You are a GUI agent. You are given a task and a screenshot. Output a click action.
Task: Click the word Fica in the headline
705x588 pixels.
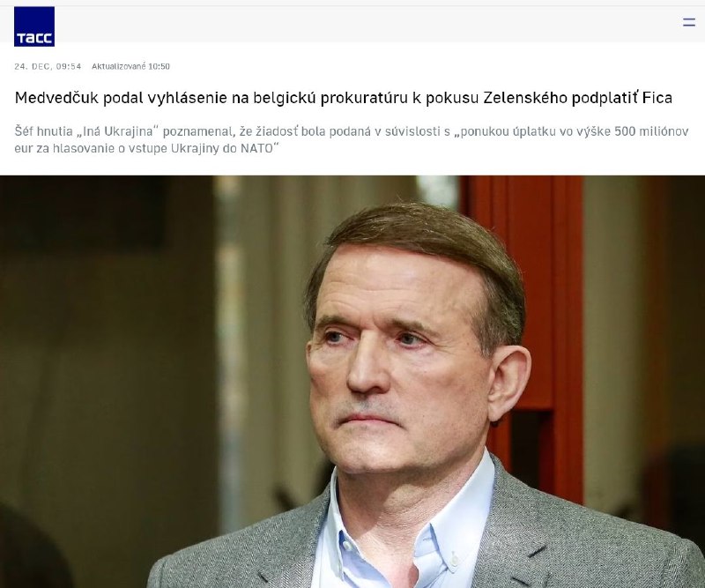pyautogui.click(x=657, y=98)
